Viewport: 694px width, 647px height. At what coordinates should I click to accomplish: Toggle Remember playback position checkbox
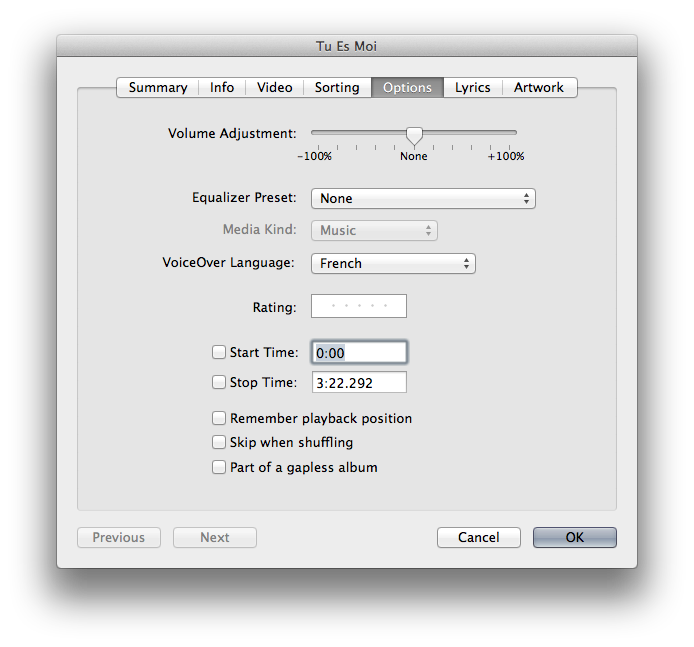coord(219,419)
